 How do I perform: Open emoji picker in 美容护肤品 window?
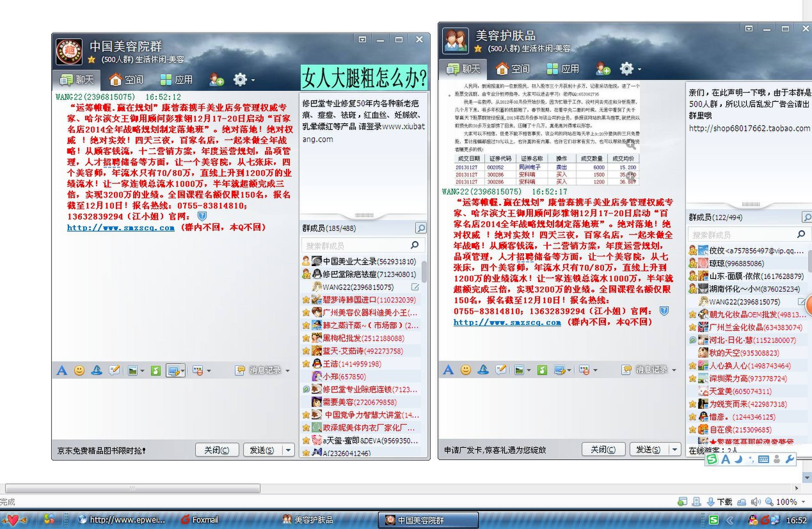coord(466,370)
